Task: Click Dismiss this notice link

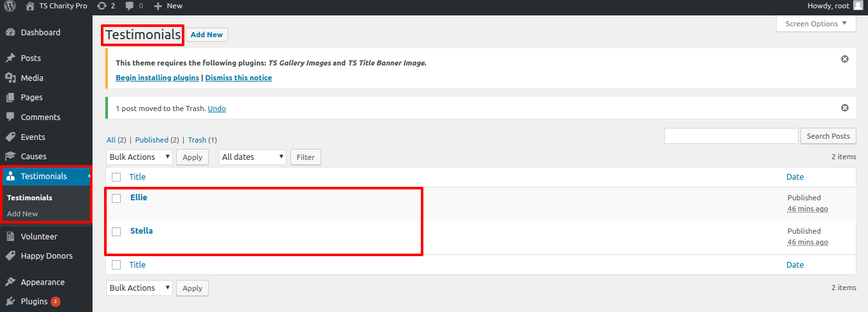Action: pyautogui.click(x=238, y=78)
